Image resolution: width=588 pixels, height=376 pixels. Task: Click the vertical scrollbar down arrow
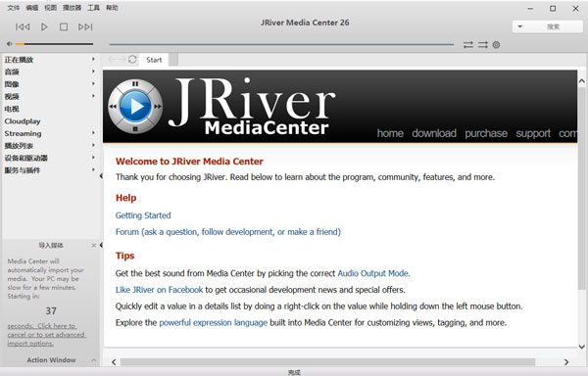click(x=581, y=347)
